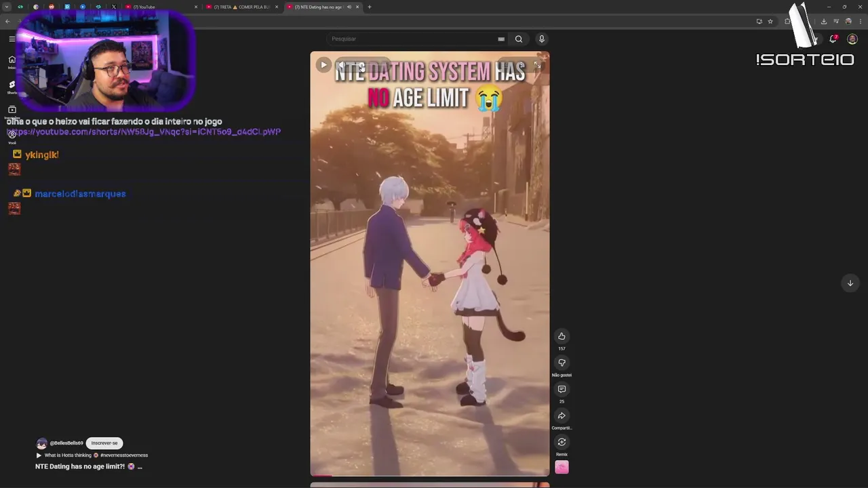
Task: Expand the 'NTE Dating has no age limit?!' title
Action: 89,467
